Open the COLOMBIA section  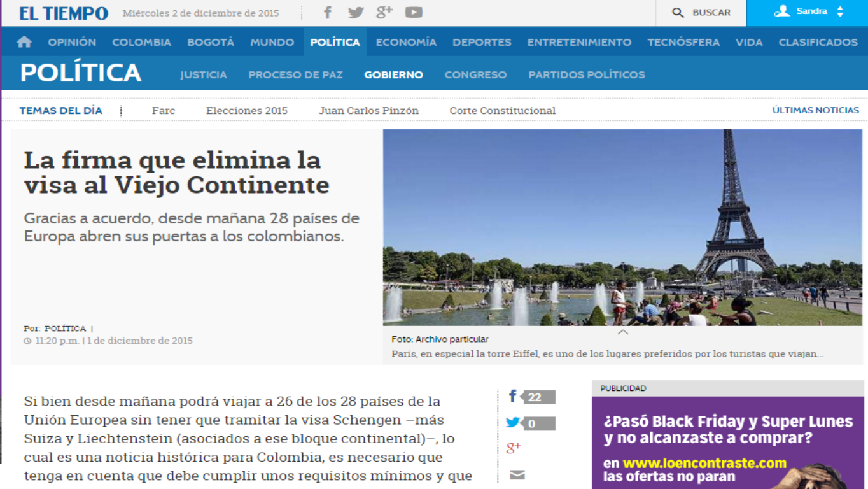141,42
